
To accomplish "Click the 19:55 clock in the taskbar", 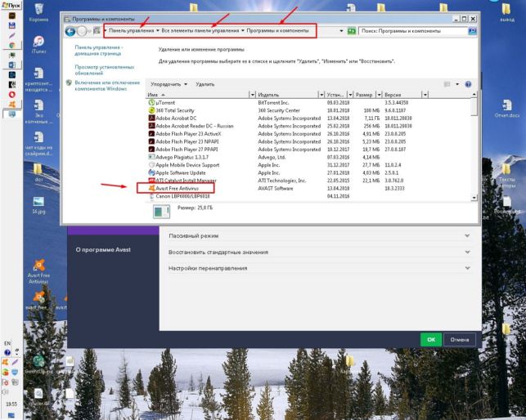I will [x=11, y=404].
